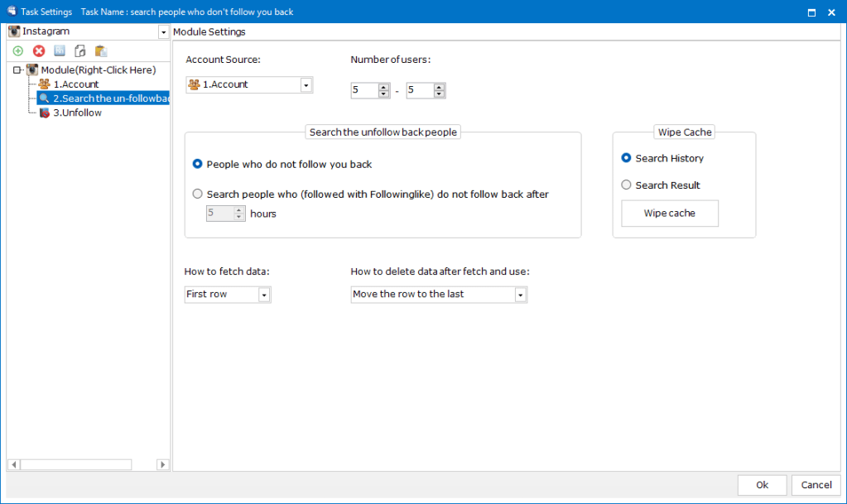This screenshot has height=504, width=847.
Task: Open the delete-data-after-fetch dropdown
Action: pos(520,295)
